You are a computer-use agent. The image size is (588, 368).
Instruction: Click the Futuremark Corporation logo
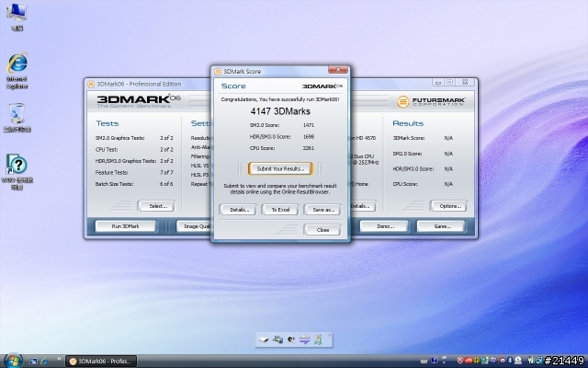coord(431,101)
